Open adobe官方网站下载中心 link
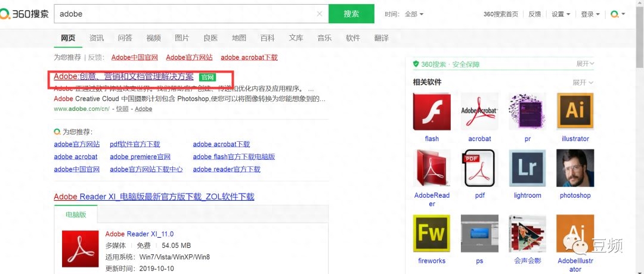Viewport: 644px width, 274px height. (x=146, y=169)
